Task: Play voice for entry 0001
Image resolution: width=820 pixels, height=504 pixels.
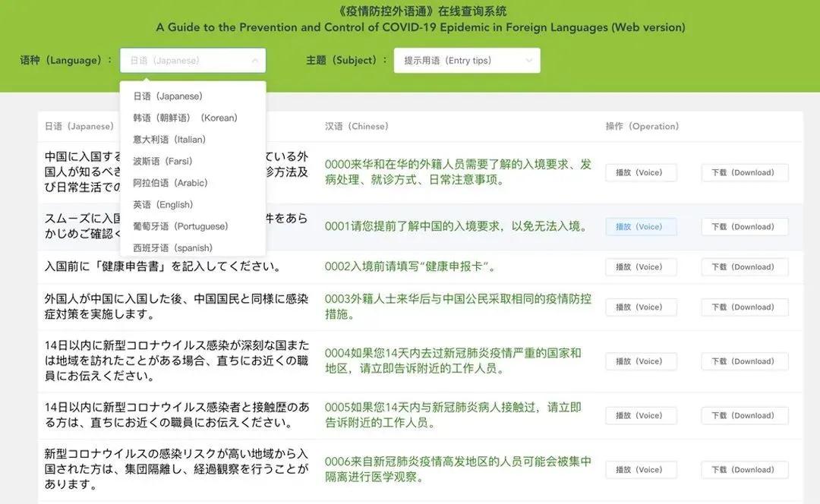Action: (640, 226)
